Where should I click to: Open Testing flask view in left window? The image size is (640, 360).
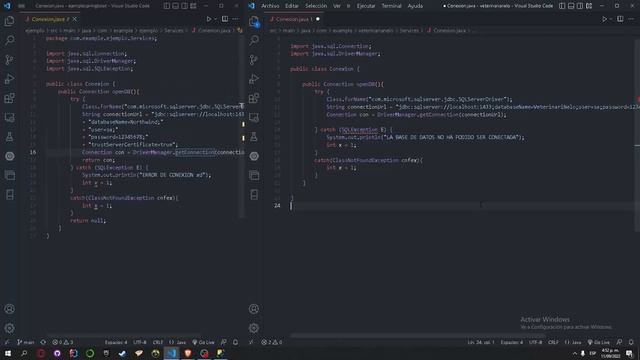[x=9, y=137]
